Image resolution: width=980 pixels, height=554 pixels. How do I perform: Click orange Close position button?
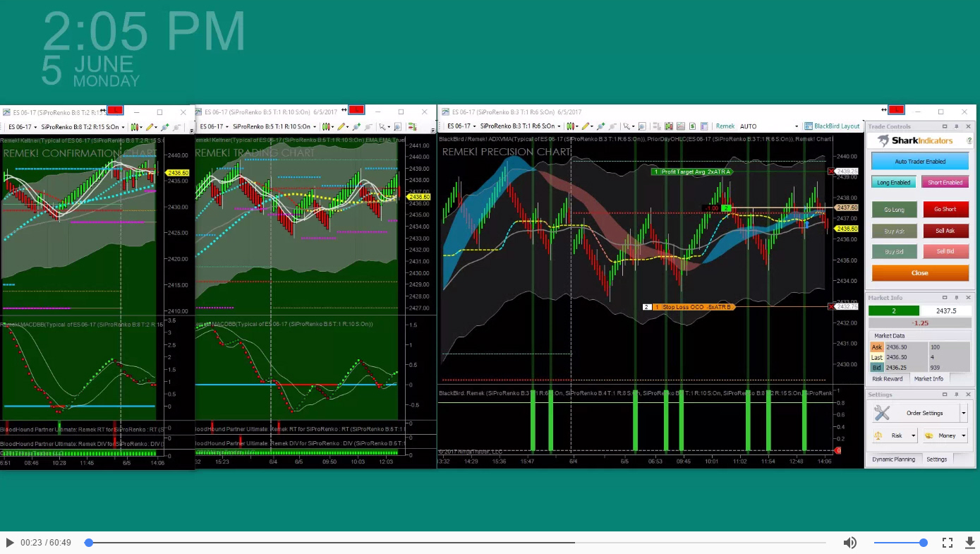click(920, 272)
